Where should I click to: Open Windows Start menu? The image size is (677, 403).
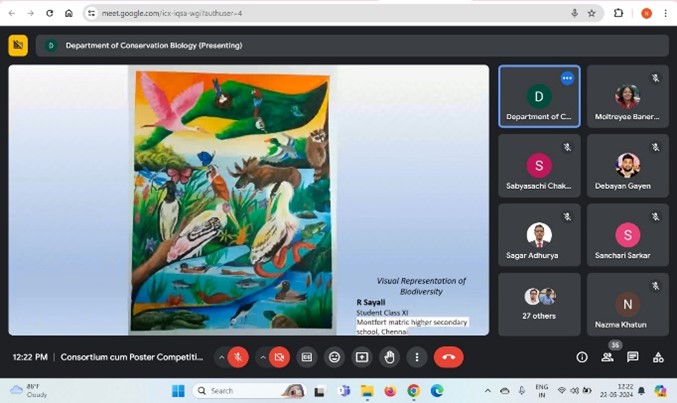click(x=177, y=390)
